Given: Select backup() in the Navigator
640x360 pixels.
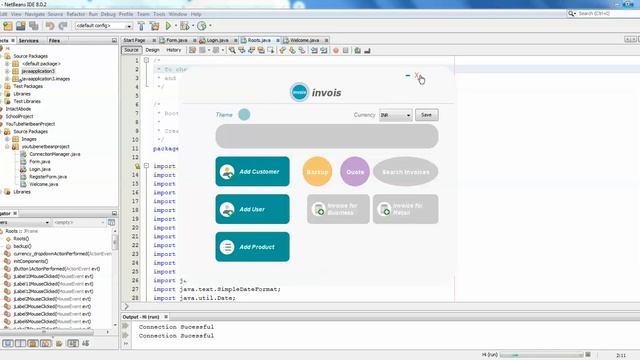Looking at the screenshot, I should click(22, 246).
